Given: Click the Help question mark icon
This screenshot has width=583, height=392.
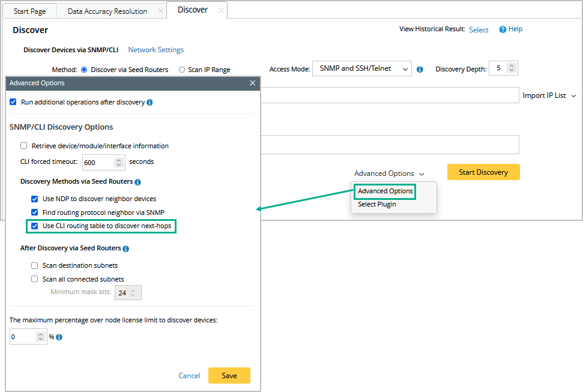Looking at the screenshot, I should 503,29.
